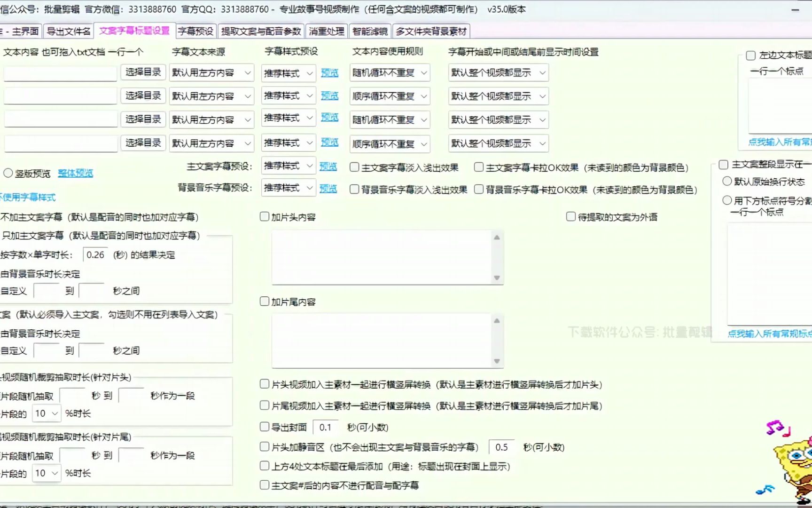Click 预览 next to 主文案字幕预设
The height and width of the screenshot is (508, 812).
328,166
